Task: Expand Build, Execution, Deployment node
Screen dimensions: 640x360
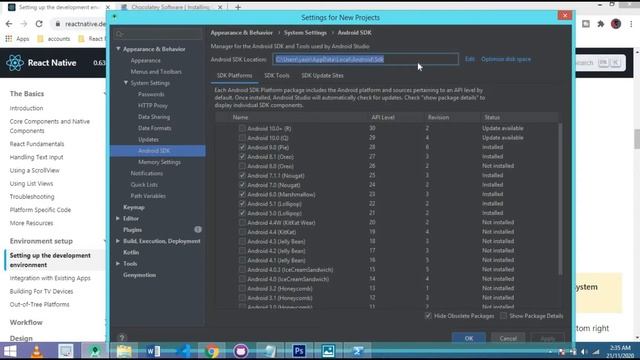Action: (x=118, y=241)
